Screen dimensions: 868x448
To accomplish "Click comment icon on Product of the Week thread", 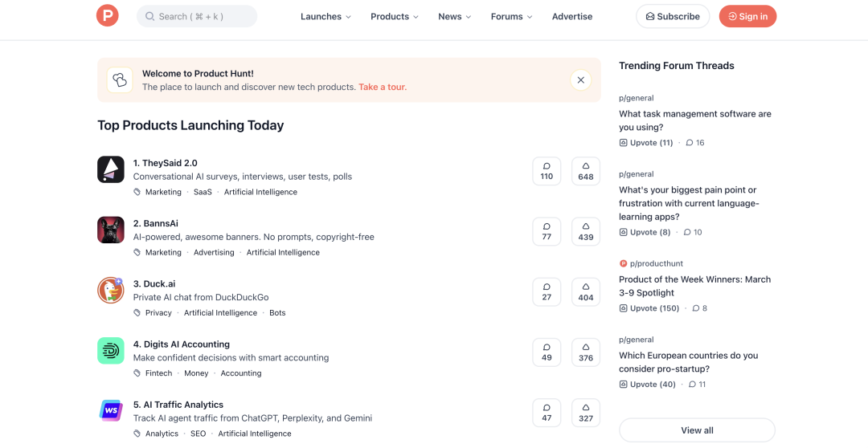I will [x=696, y=308].
